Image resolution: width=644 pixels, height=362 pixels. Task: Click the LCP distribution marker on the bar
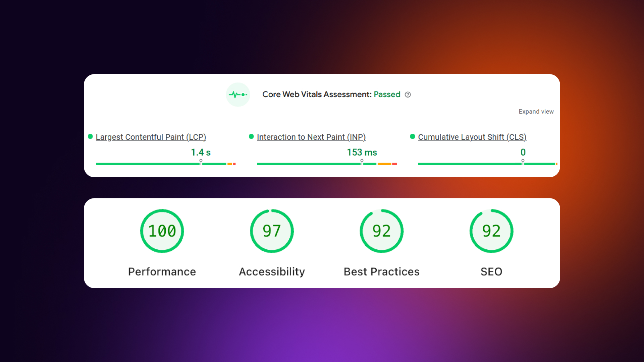(x=200, y=162)
